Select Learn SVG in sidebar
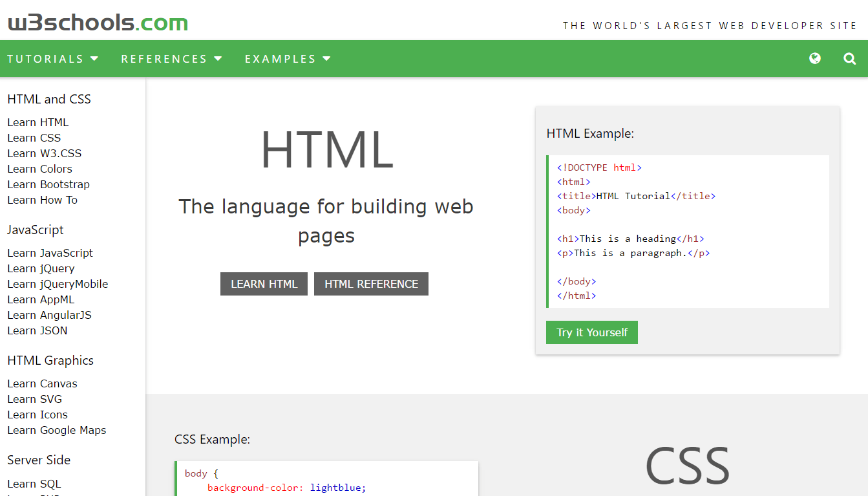 coord(35,399)
